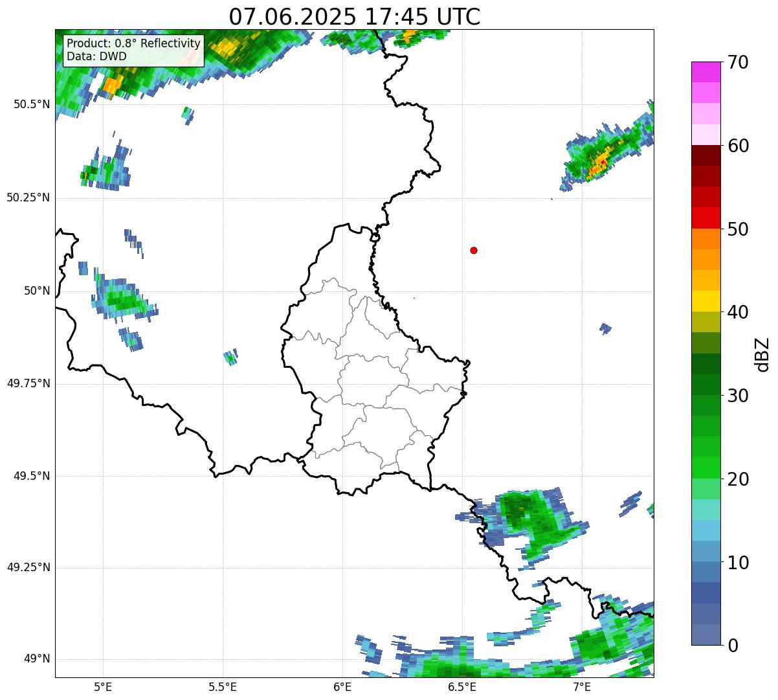The width and height of the screenshot is (778, 700).
Task: Click the 49.5°N latitude label
Action: pyautogui.click(x=31, y=476)
